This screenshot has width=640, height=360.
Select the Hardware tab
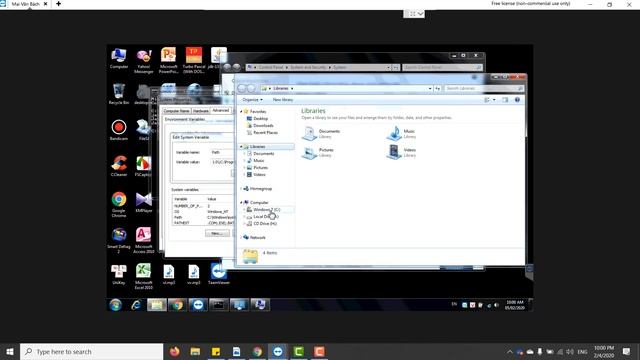click(201, 111)
